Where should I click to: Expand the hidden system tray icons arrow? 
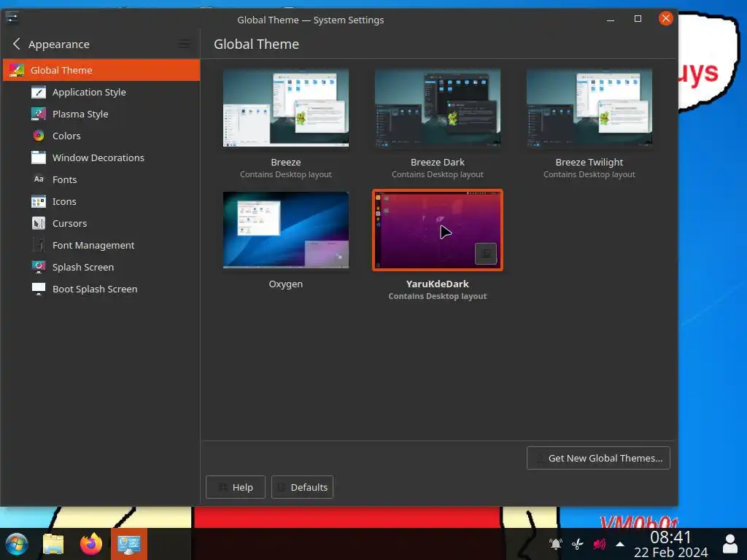(x=620, y=544)
